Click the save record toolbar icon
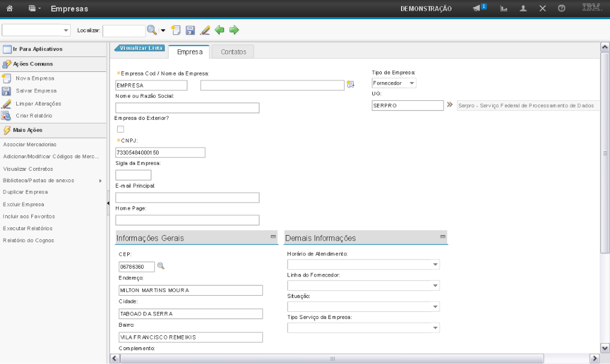This screenshot has width=610, height=364. point(190,30)
